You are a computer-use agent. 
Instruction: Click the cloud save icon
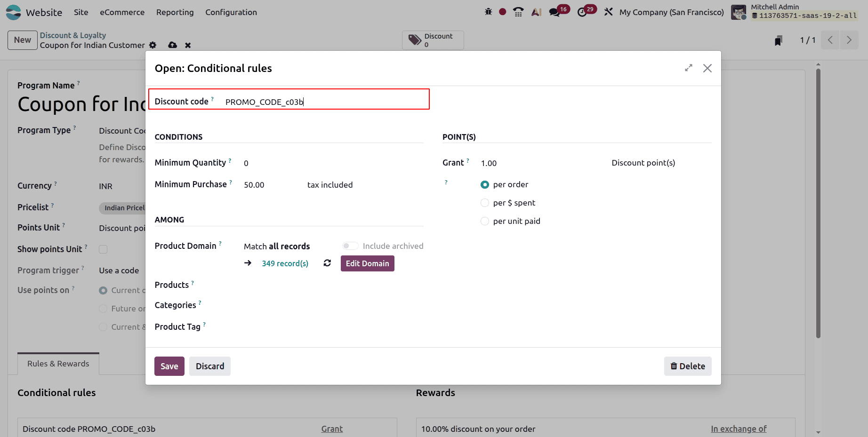[x=172, y=45]
